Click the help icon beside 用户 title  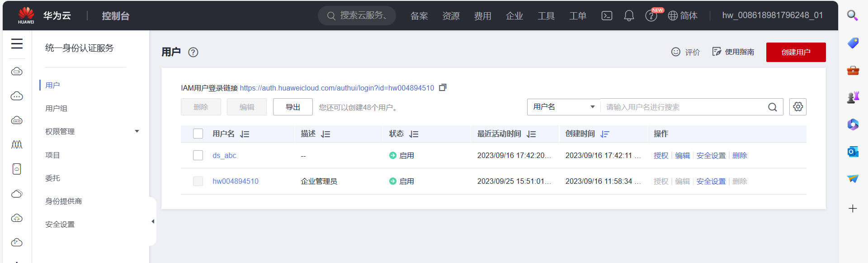click(193, 52)
